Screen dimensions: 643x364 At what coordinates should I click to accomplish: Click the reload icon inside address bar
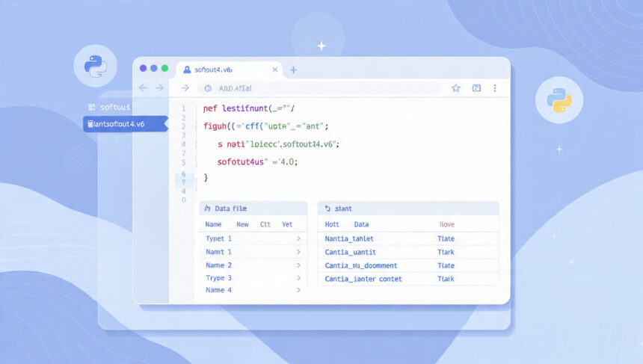coord(208,88)
